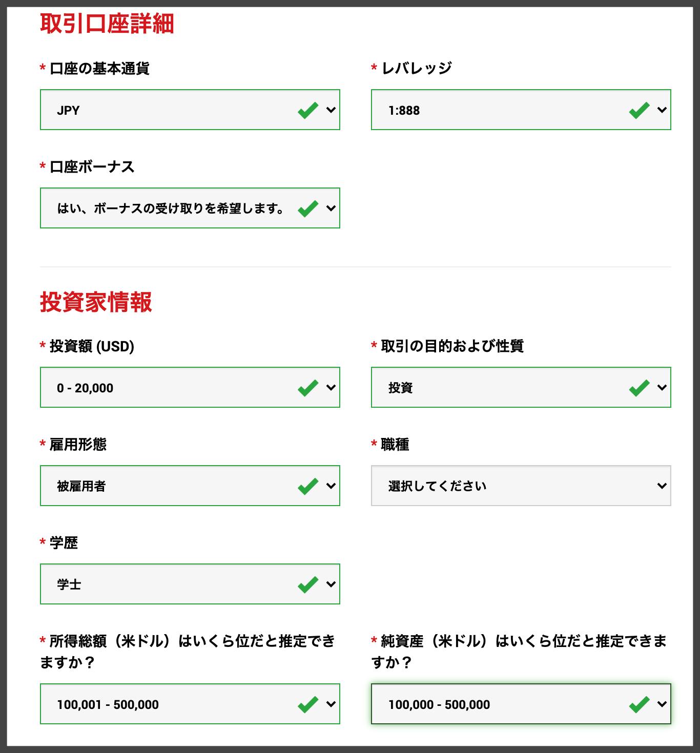Open the 投資額 0 - 20,000 dropdown
Viewport: 700px width, 753px height.
click(x=190, y=387)
